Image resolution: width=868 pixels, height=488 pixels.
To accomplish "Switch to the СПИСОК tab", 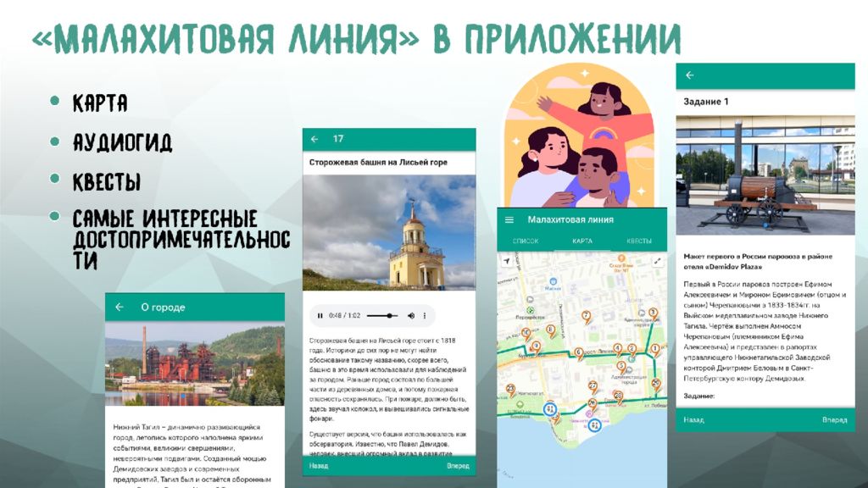I will coord(526,241).
